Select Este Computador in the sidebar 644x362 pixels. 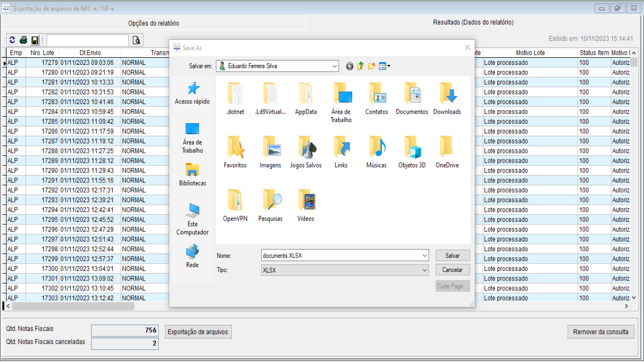[192, 219]
